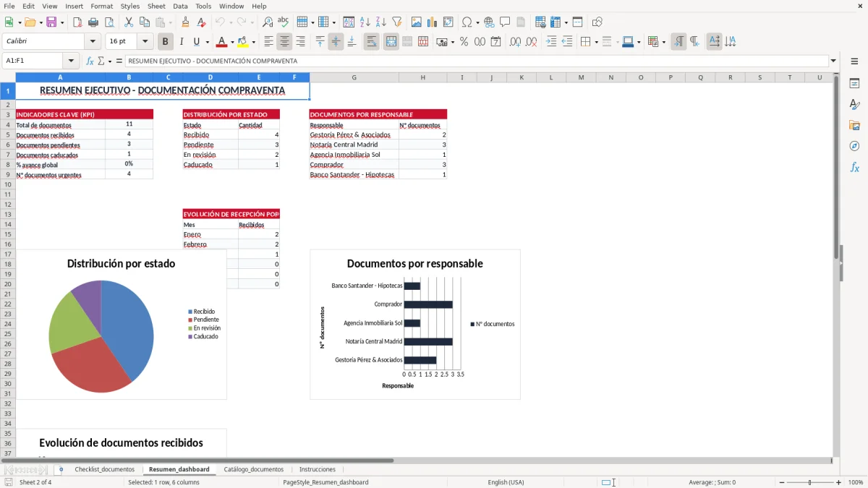Expand Name Box dropdown

[71, 61]
